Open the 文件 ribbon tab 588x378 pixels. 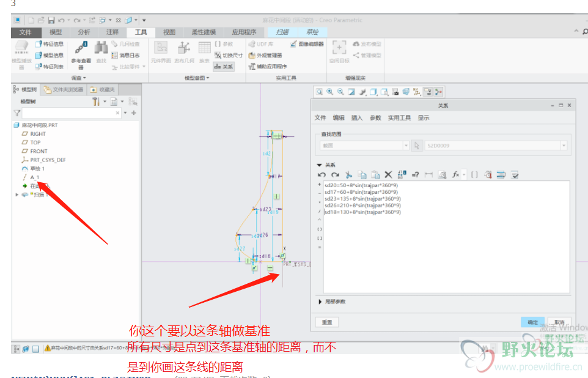click(x=26, y=32)
